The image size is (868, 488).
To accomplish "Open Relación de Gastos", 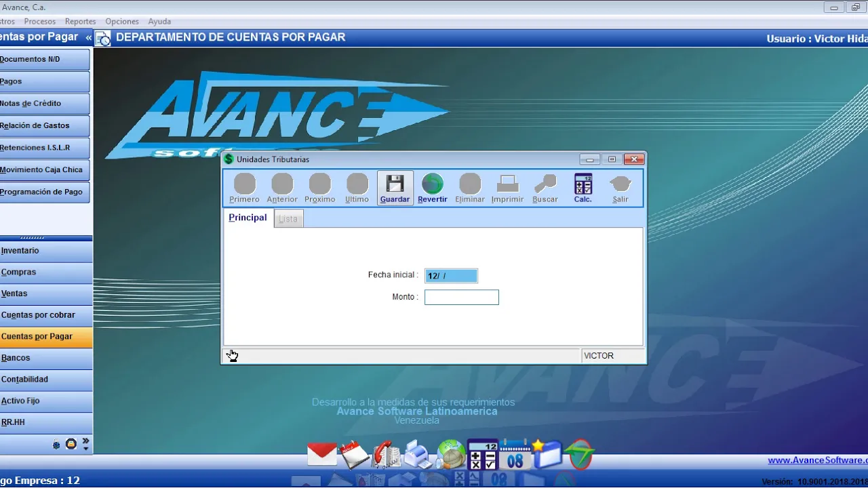I will (x=45, y=126).
